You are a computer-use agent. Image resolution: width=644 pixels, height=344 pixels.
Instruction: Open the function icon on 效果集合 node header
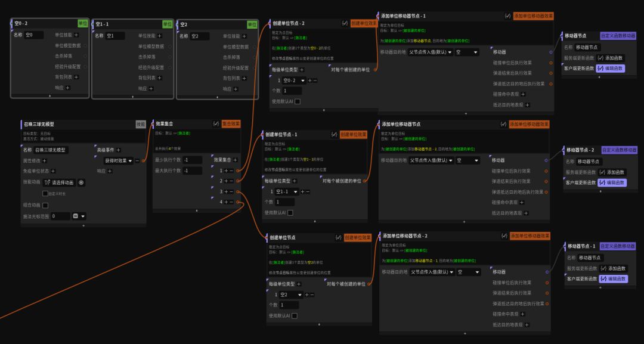coord(216,123)
